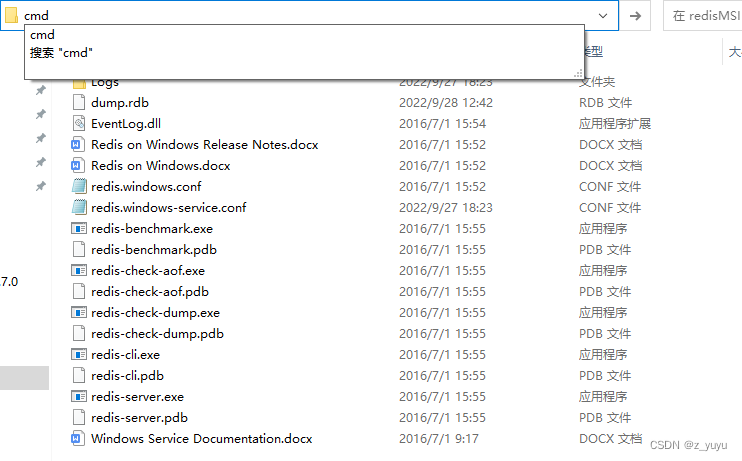Select the file name redis-server.exe
The height and width of the screenshot is (461, 742).
pyautogui.click(x=137, y=397)
